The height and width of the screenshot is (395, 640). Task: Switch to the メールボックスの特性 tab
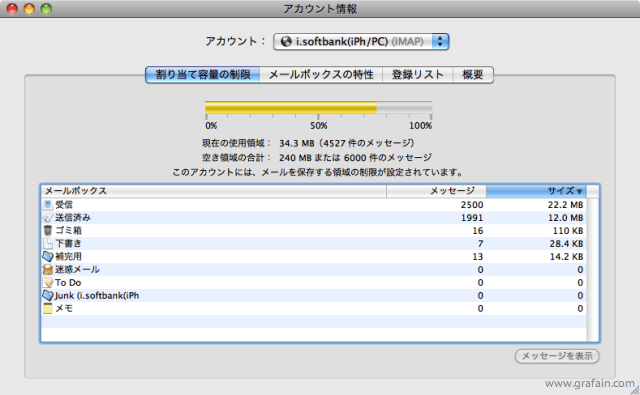(321, 75)
